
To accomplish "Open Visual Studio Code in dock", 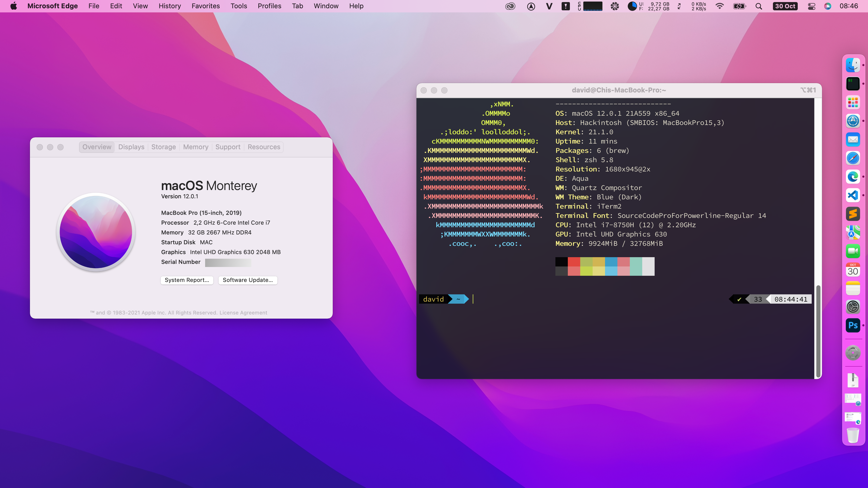I will click(x=853, y=195).
